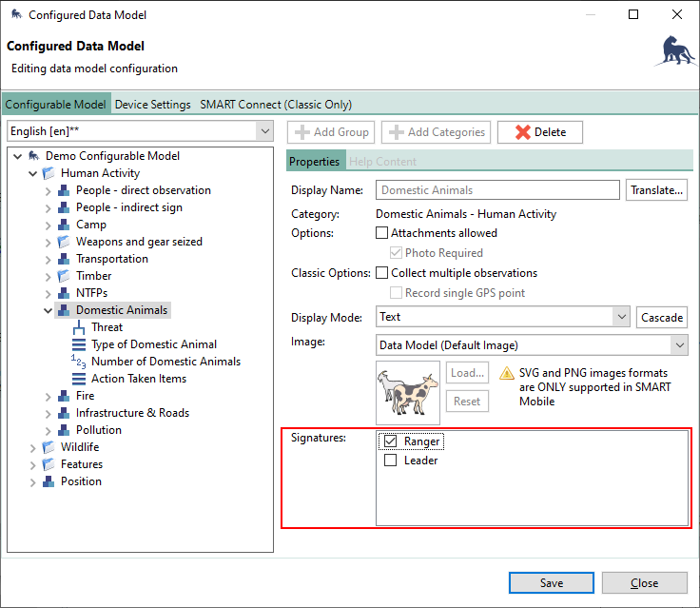Click the Timber folder icon
Image resolution: width=700 pixels, height=608 pixels.
pos(64,276)
